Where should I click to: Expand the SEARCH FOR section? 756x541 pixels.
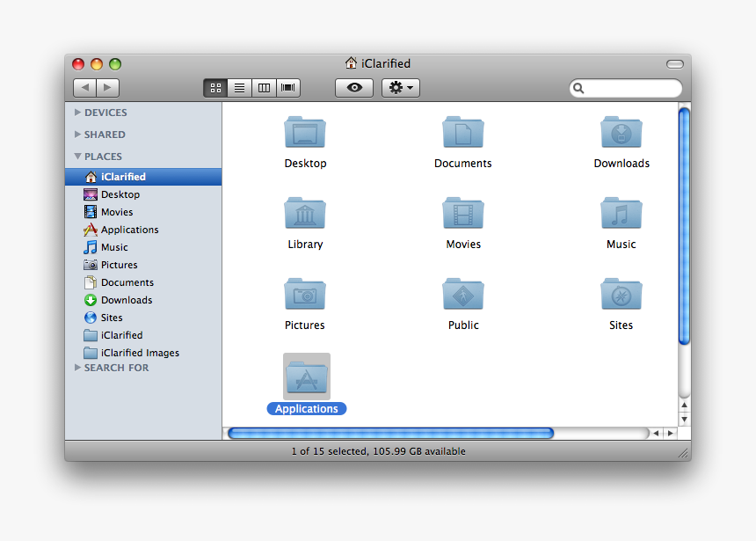click(77, 367)
